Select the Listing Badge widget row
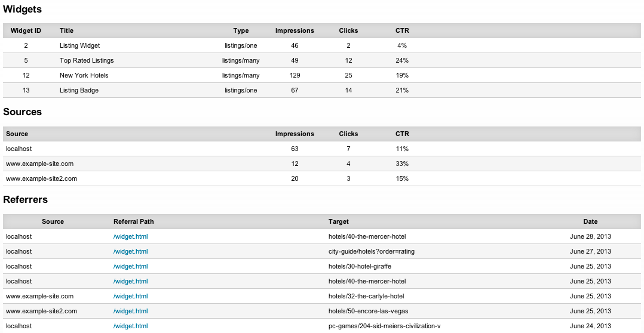The width and height of the screenshot is (644, 333). point(79,90)
